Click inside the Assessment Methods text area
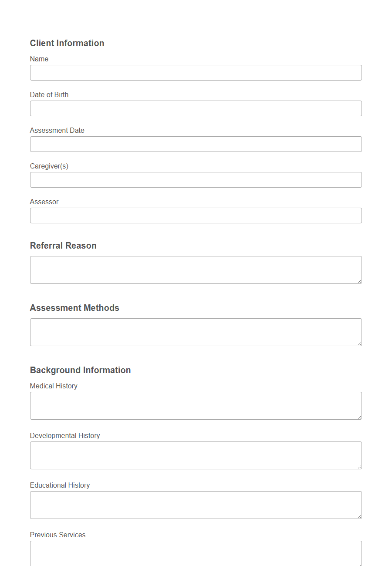 click(x=196, y=331)
